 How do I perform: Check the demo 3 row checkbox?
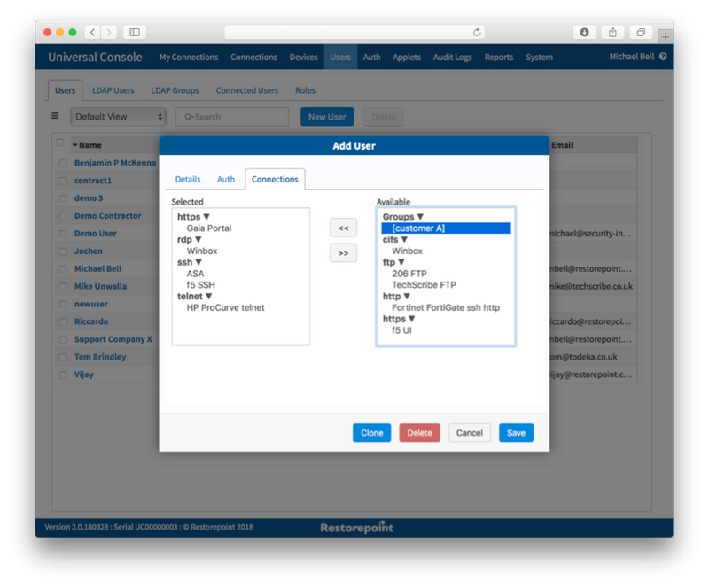63,198
